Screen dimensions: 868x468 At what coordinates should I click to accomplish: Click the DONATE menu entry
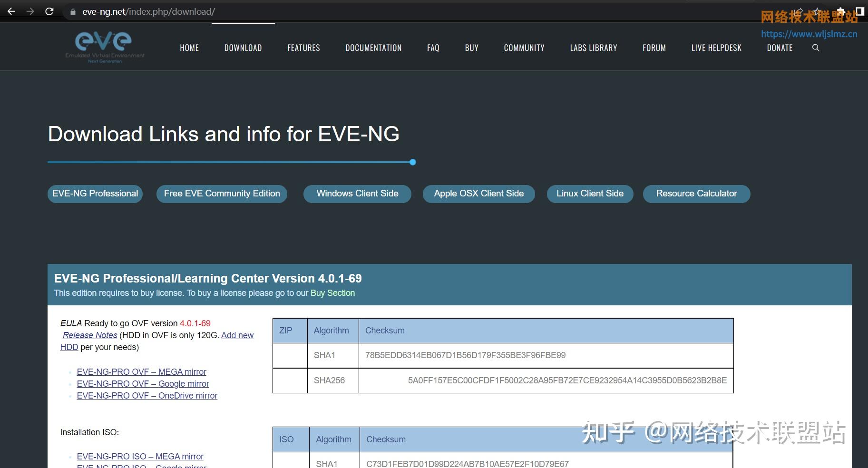(780, 48)
